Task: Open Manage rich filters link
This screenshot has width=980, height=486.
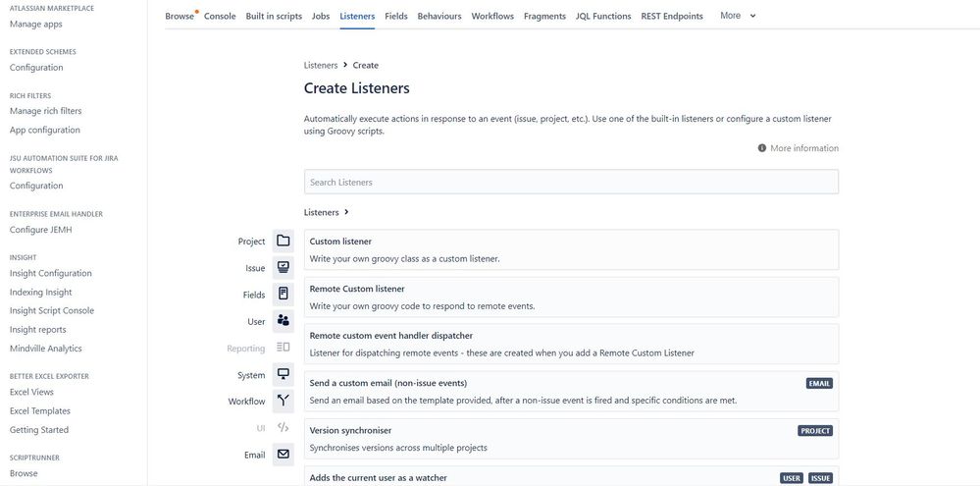Action: [46, 111]
